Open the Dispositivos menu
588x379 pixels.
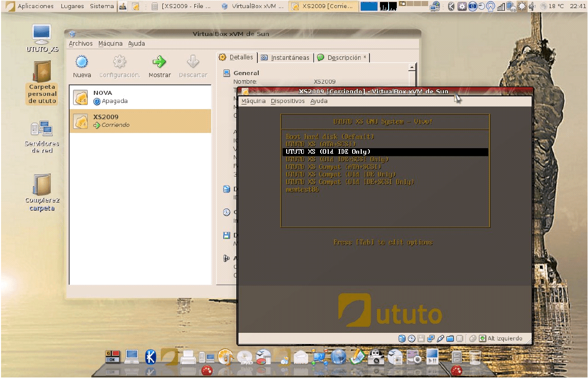288,101
